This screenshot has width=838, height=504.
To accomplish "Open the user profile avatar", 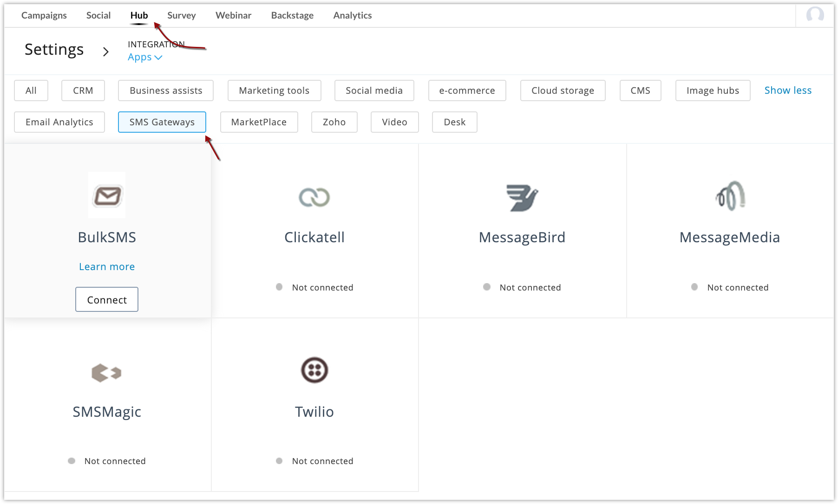I will pyautogui.click(x=815, y=15).
